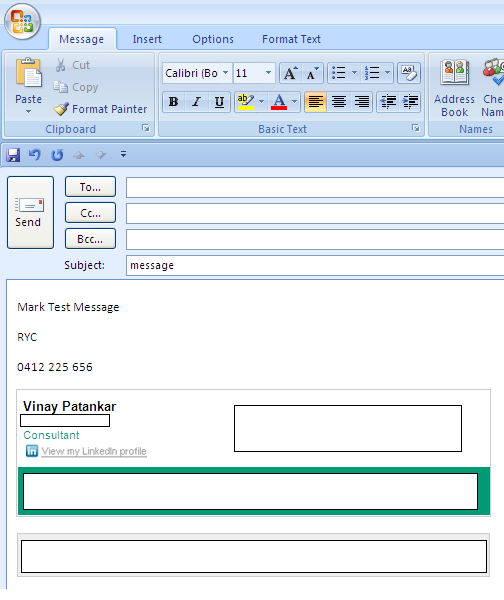Activate the Format Painter
504x600 pixels.
click(x=100, y=109)
